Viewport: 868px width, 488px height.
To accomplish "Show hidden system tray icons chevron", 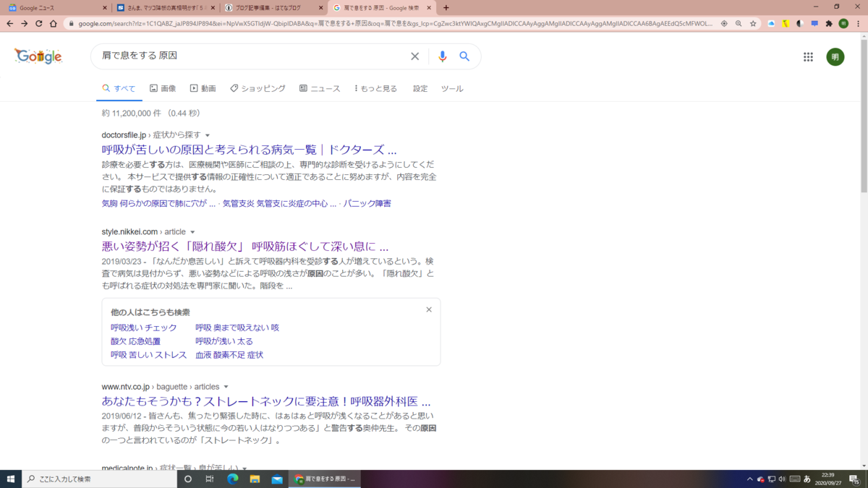I will pyautogui.click(x=750, y=479).
